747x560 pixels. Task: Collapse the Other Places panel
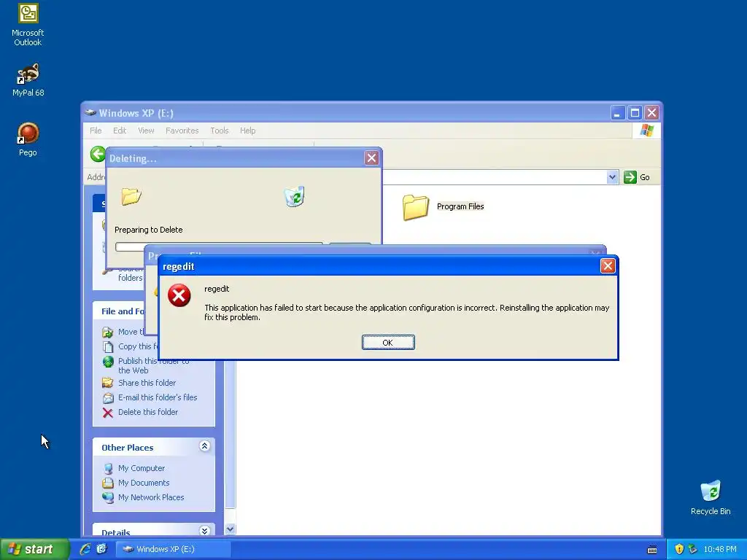[x=204, y=446]
